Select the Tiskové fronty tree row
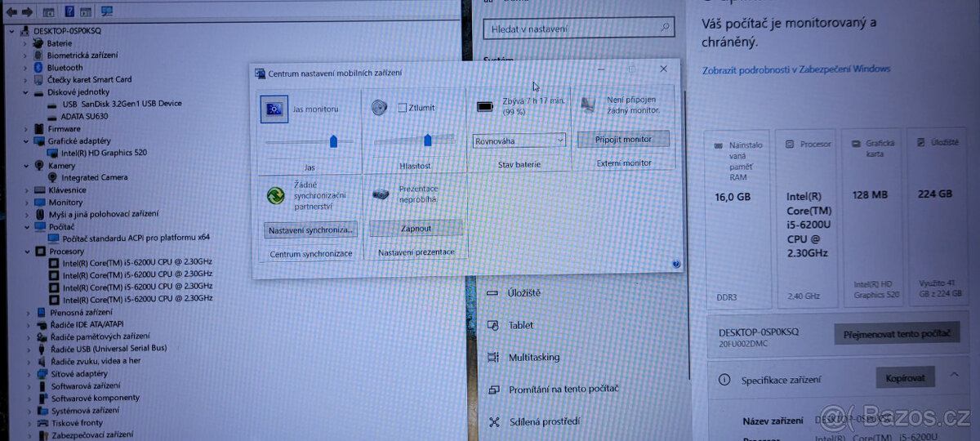The height and width of the screenshot is (441, 980). (78, 423)
